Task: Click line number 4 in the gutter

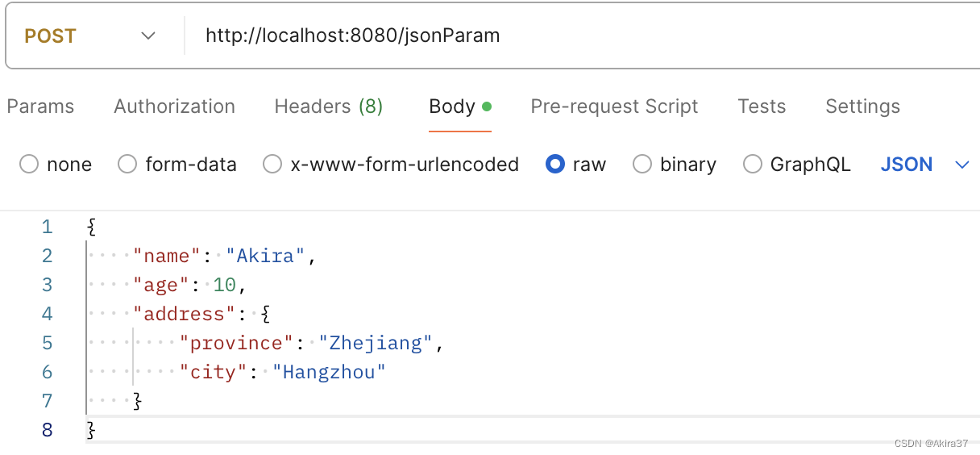Action: 47,314
